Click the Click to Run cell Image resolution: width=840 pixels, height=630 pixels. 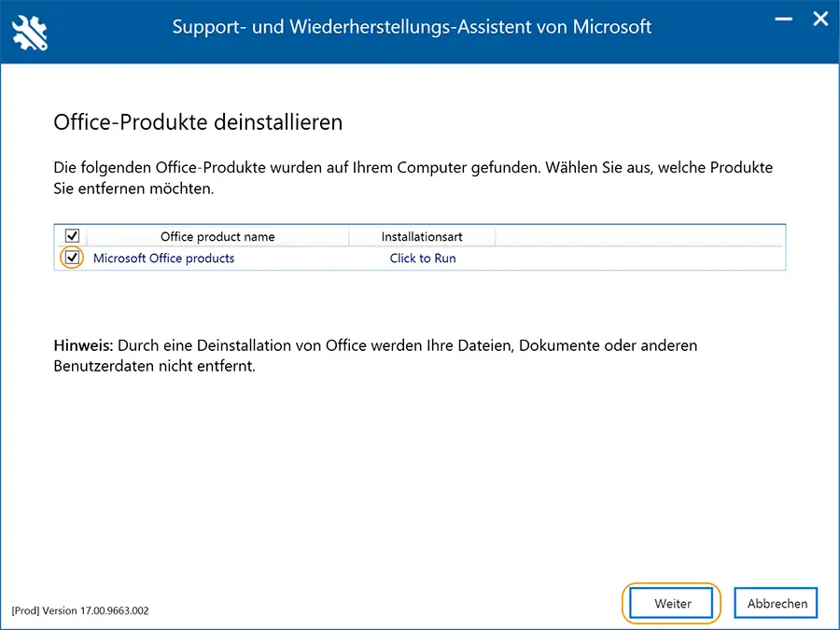(x=423, y=259)
